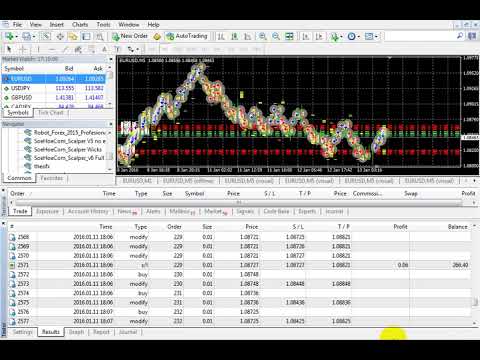Select the Text tool
Viewport: 480px width, 360px height.
tap(105, 49)
